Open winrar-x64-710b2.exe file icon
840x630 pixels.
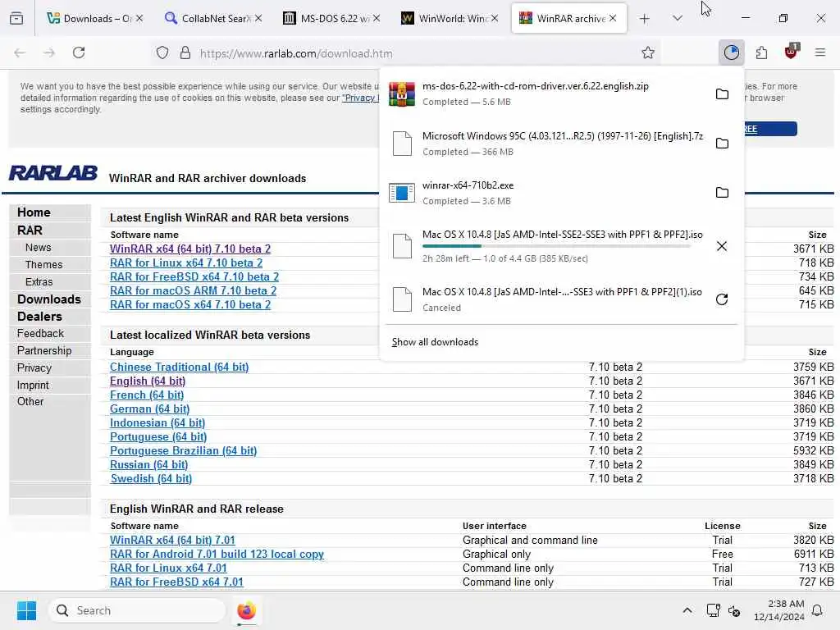[402, 192]
